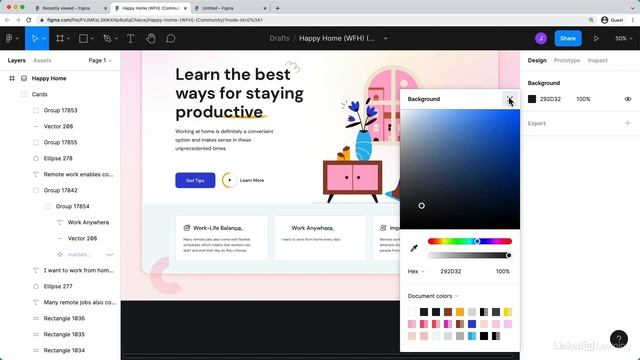This screenshot has height=360, width=640.
Task: Click the Share button
Action: click(x=568, y=38)
